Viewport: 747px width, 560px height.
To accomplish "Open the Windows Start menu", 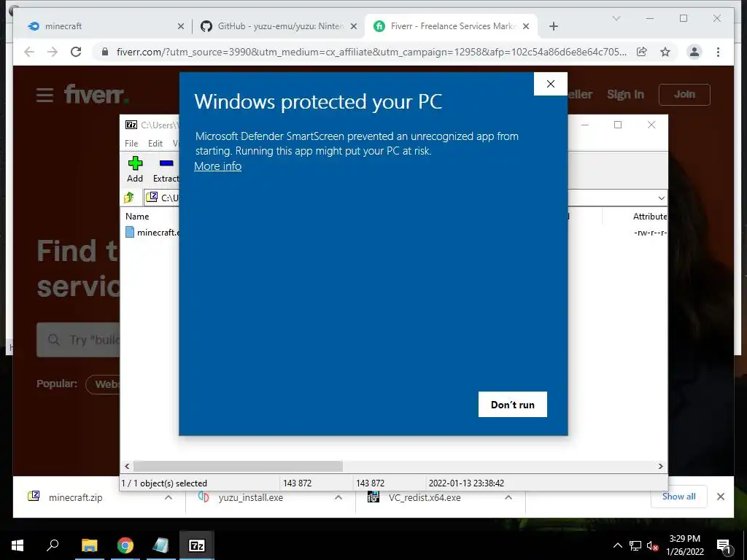I will tap(18, 545).
